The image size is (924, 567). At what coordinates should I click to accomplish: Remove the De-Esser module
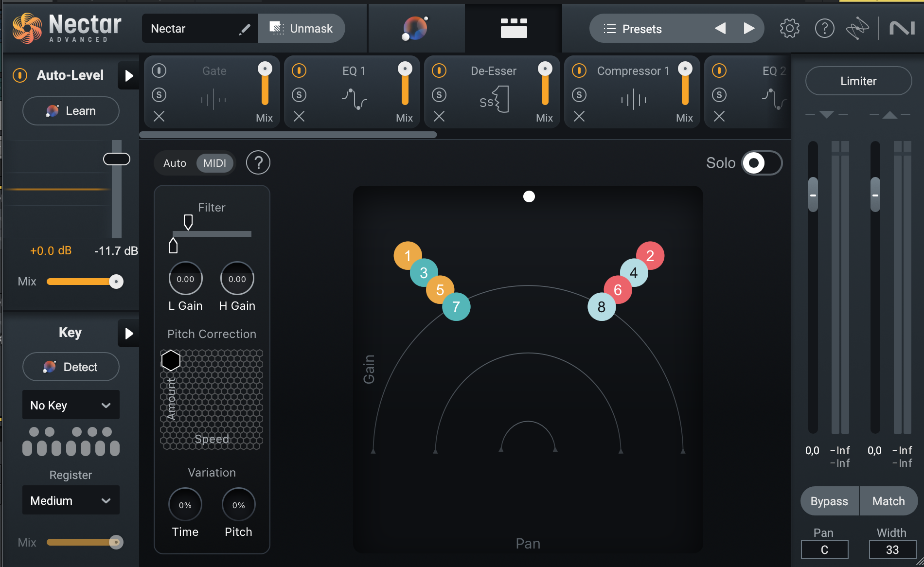click(x=439, y=116)
